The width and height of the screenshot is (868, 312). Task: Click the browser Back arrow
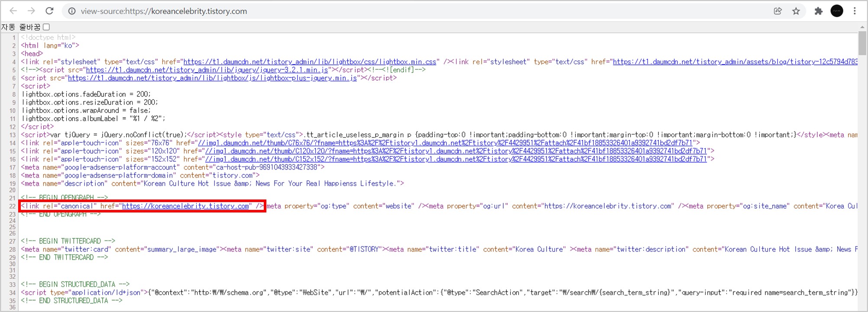pyautogui.click(x=13, y=11)
